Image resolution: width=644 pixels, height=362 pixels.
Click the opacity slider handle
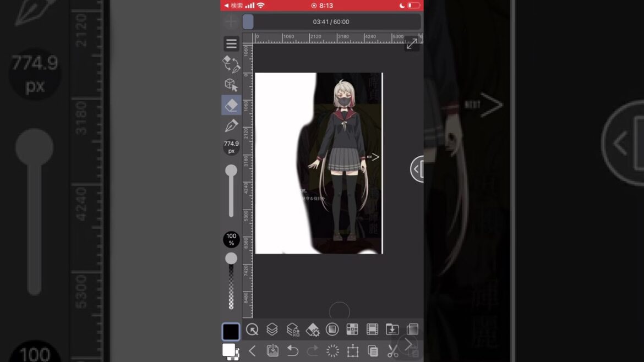tap(231, 259)
